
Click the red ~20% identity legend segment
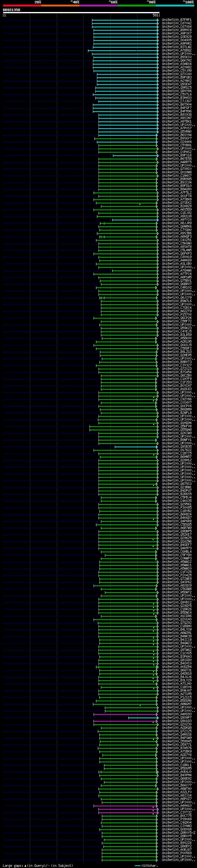point(22,6)
